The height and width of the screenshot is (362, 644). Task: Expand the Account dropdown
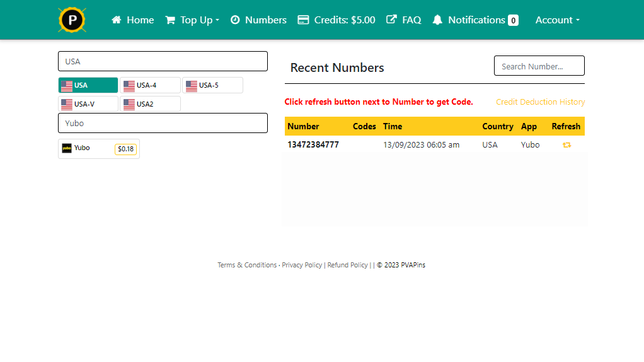[557, 20]
